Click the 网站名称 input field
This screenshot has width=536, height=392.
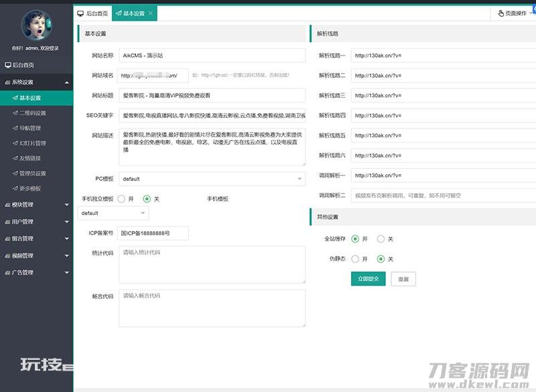(212, 56)
